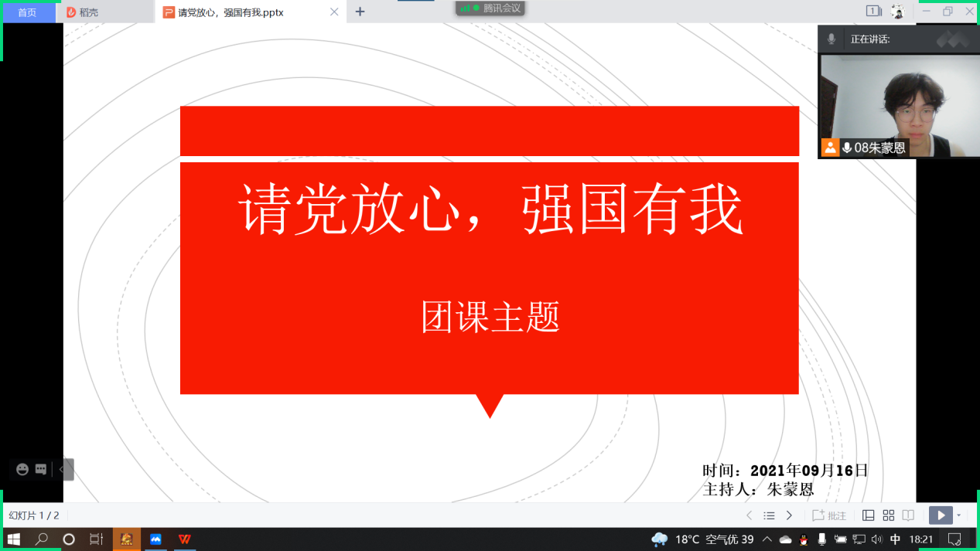Go to previous slide arrow in status bar

(x=749, y=515)
